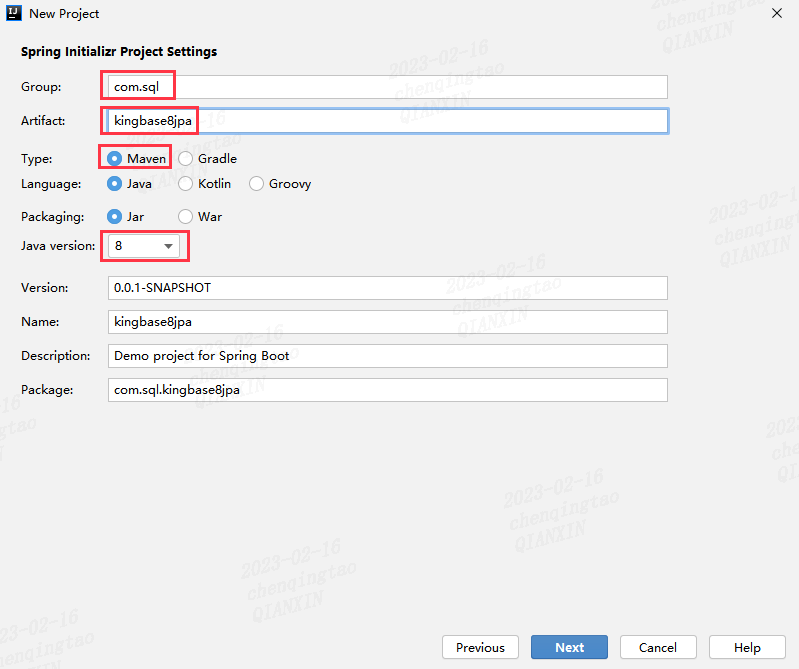Choose Java as the language

pos(129,183)
